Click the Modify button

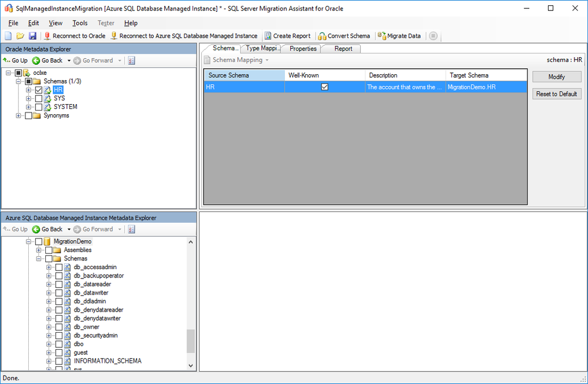556,77
